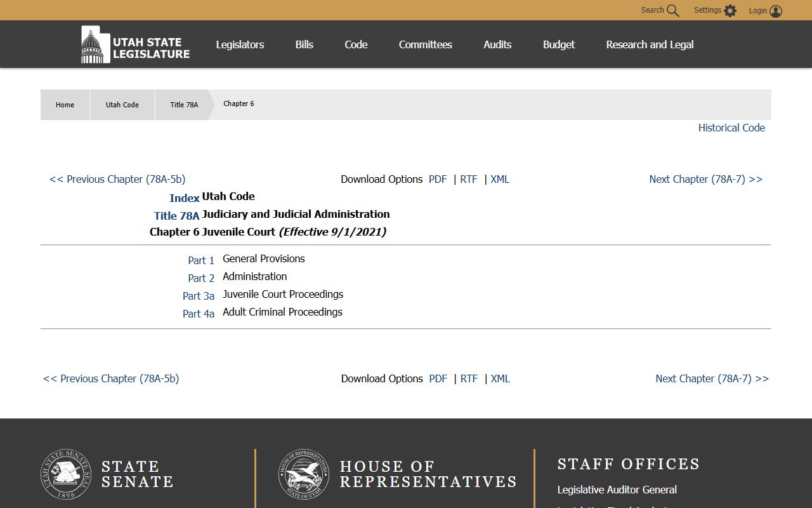Open the Code menu
Image resolution: width=812 pixels, height=508 pixels.
point(356,44)
